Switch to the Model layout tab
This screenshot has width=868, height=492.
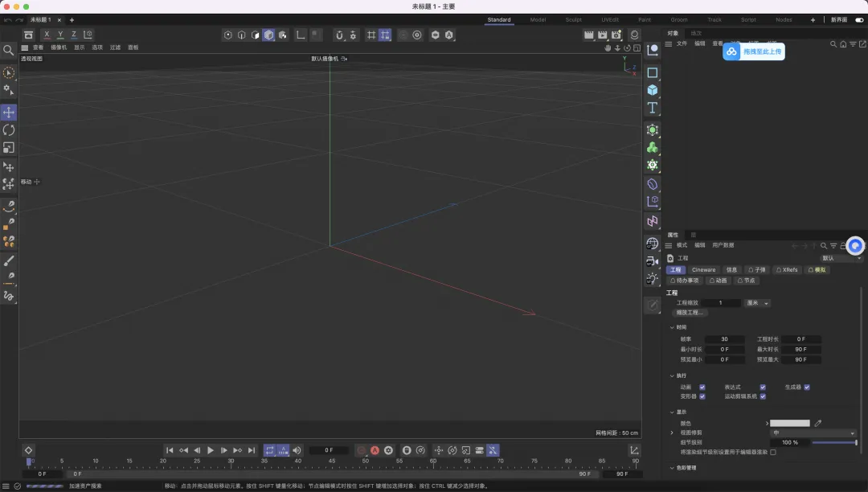click(538, 20)
